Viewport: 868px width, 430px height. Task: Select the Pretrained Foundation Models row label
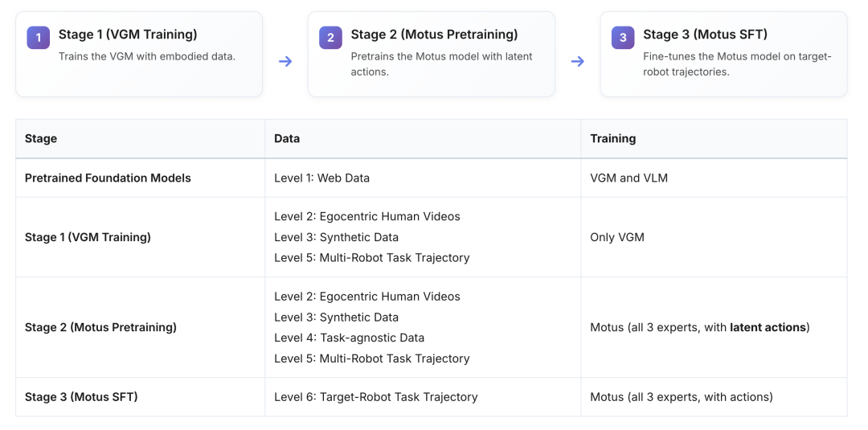pyautogui.click(x=108, y=178)
